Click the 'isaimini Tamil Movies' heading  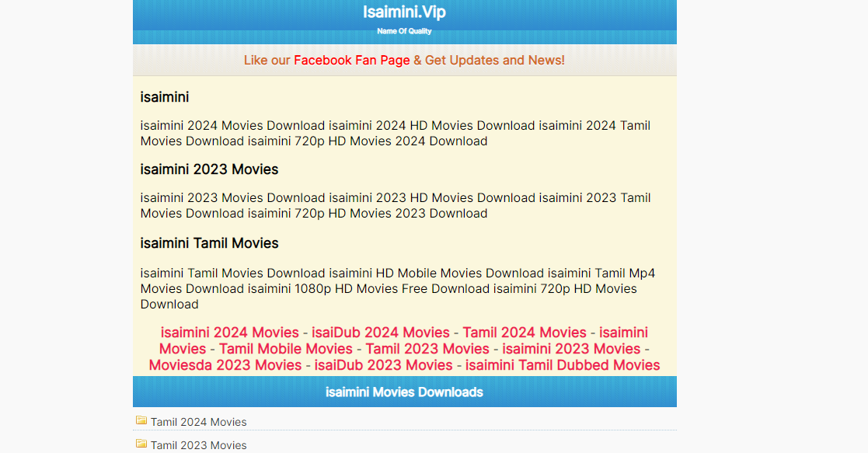209,243
